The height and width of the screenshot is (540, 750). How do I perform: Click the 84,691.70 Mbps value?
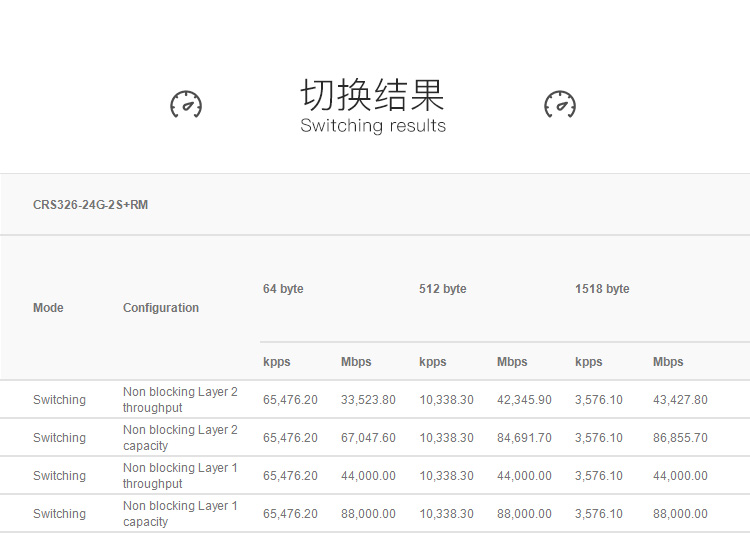[524, 438]
